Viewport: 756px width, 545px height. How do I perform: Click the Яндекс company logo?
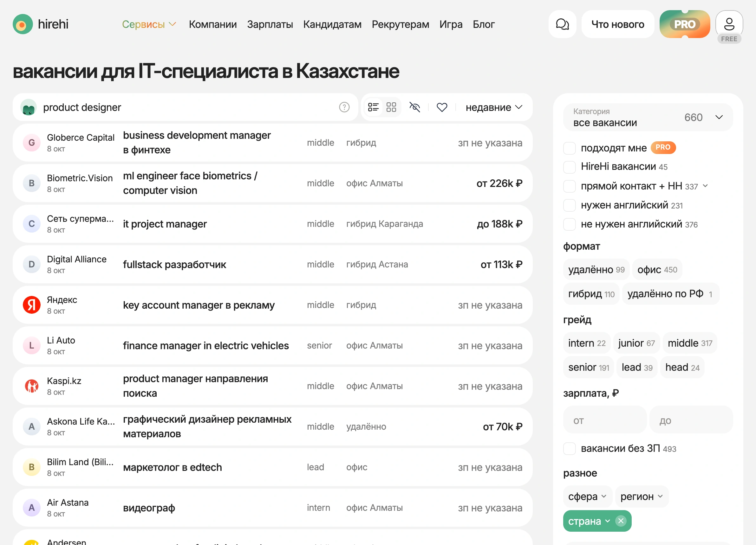point(32,305)
